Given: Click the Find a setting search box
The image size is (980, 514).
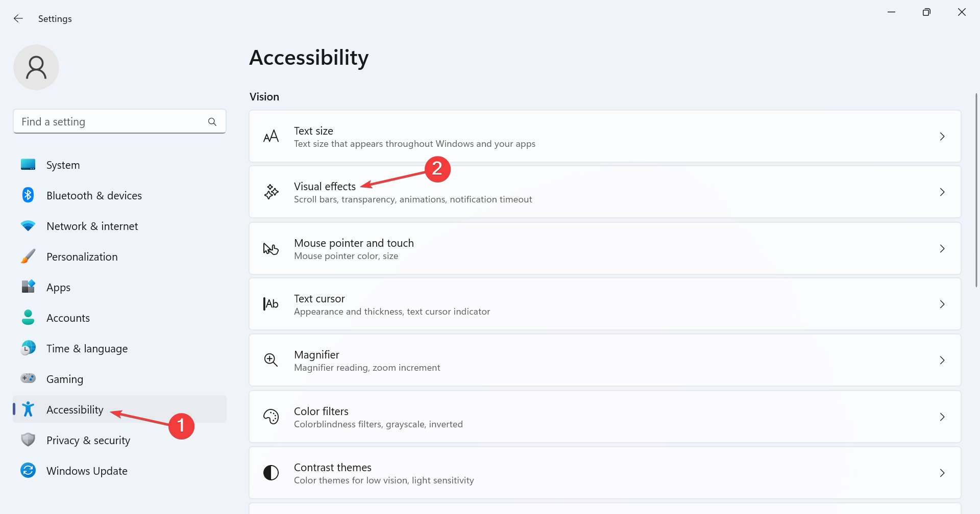Looking at the screenshot, I should coord(112,122).
